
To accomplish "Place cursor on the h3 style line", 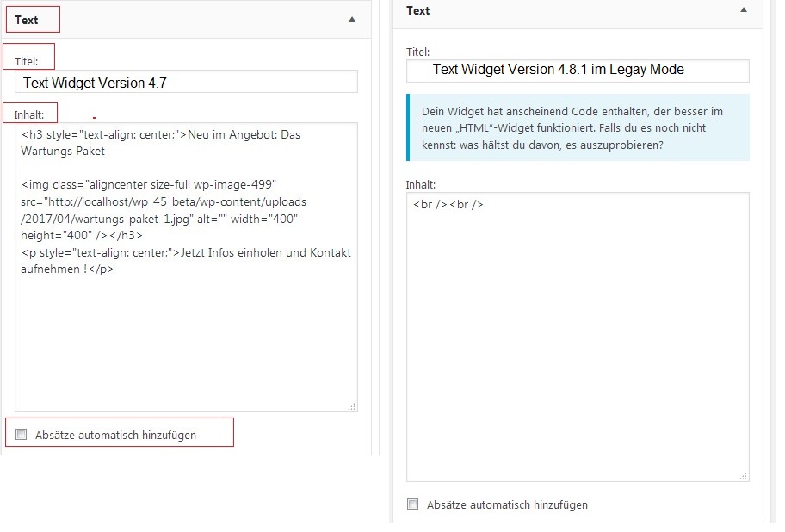I will [x=155, y=134].
